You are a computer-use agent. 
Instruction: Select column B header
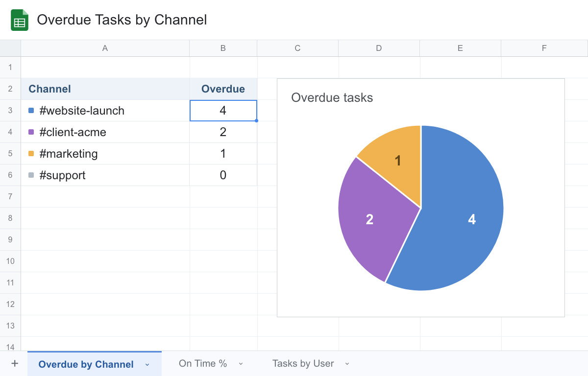[223, 48]
